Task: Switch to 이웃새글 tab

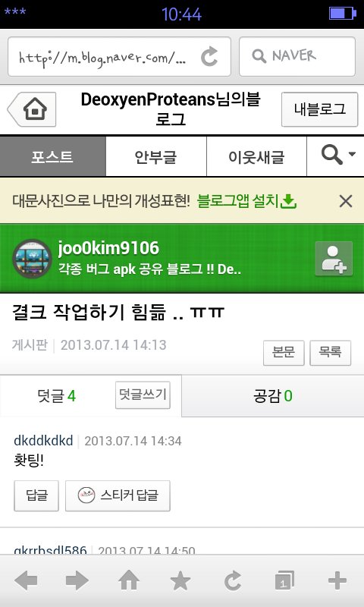Action: click(x=256, y=157)
